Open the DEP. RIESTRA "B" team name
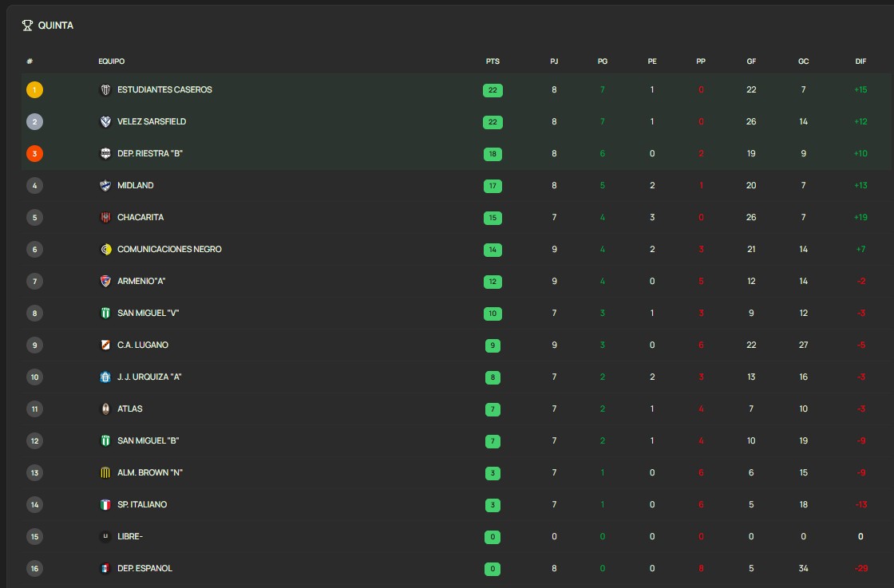894x588 pixels. 150,153
